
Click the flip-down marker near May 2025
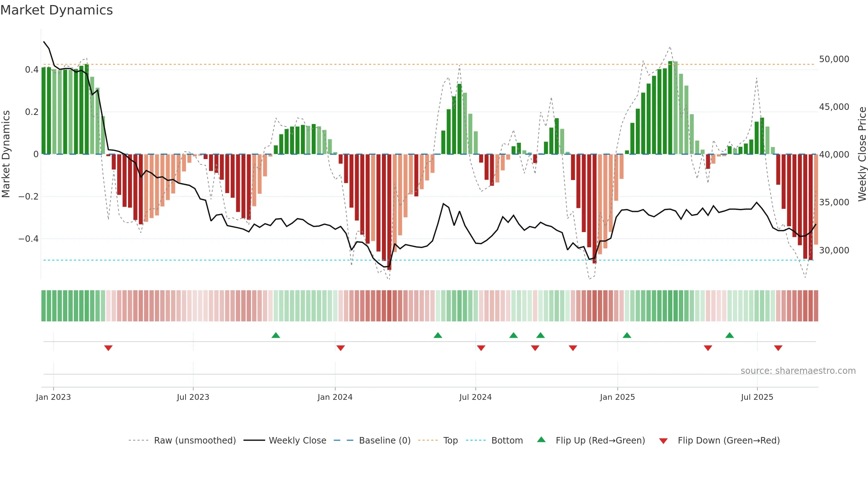click(x=708, y=348)
